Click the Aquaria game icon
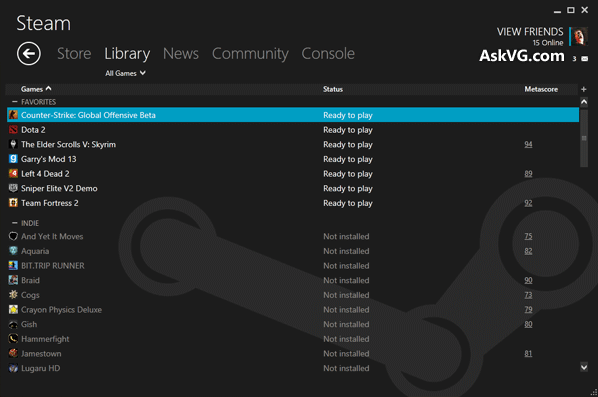 point(13,251)
